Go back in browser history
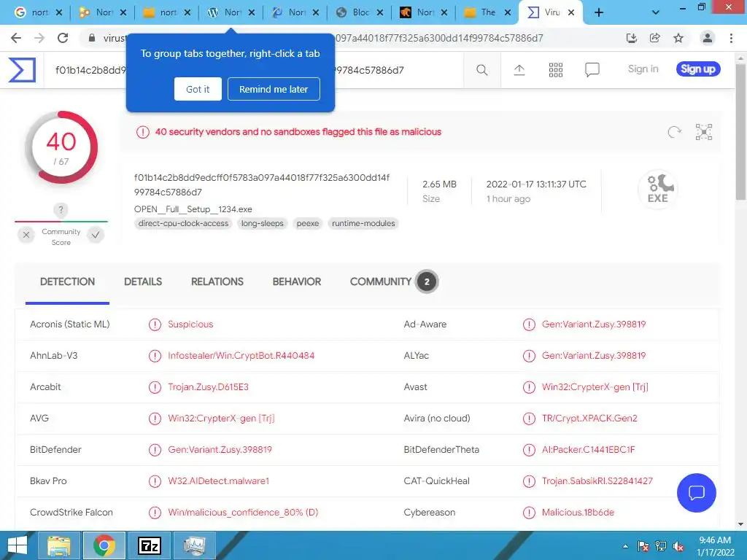Viewport: 747px width, 560px height. tap(16, 38)
